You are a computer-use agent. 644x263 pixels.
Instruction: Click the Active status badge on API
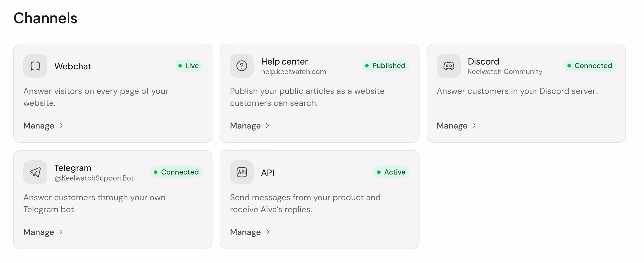coord(391,172)
